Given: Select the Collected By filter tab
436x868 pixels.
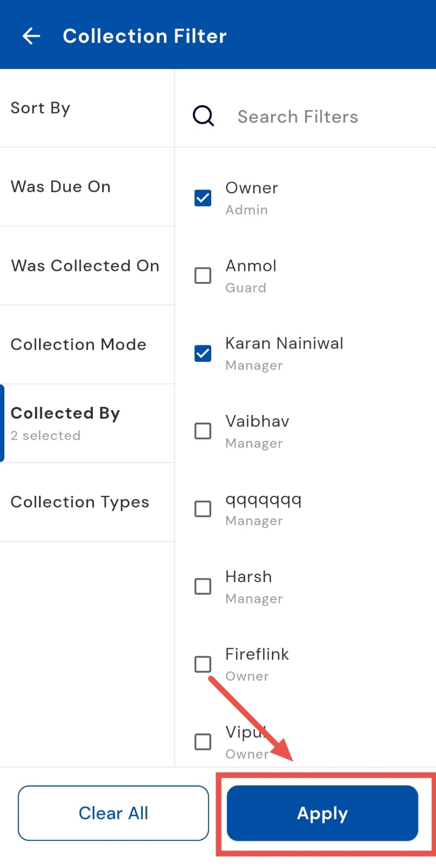Looking at the screenshot, I should pos(87,423).
